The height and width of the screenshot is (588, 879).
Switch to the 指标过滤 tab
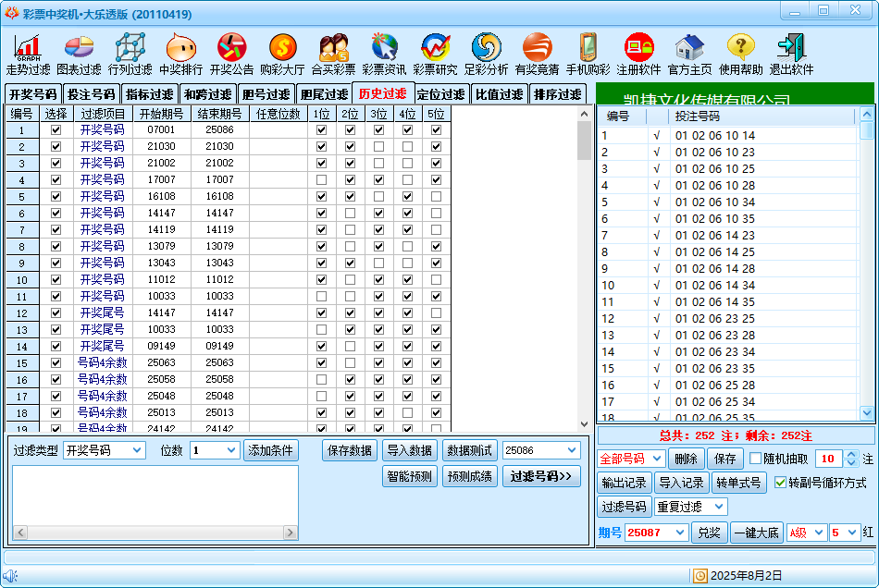[x=149, y=94]
